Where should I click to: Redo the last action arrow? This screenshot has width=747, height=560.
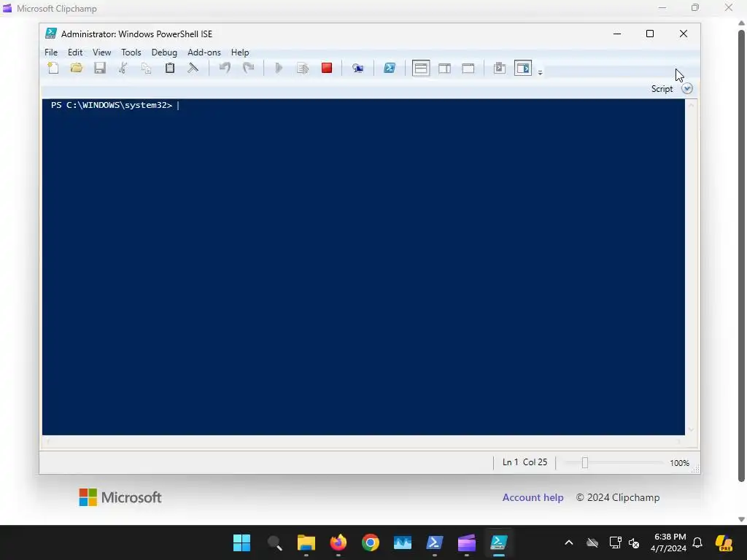tap(248, 68)
